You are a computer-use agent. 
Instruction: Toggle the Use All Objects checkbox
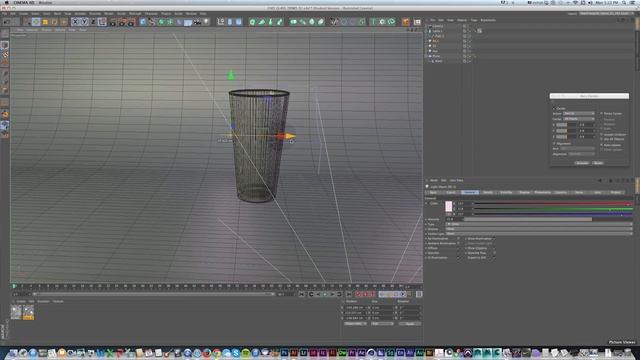tap(602, 139)
